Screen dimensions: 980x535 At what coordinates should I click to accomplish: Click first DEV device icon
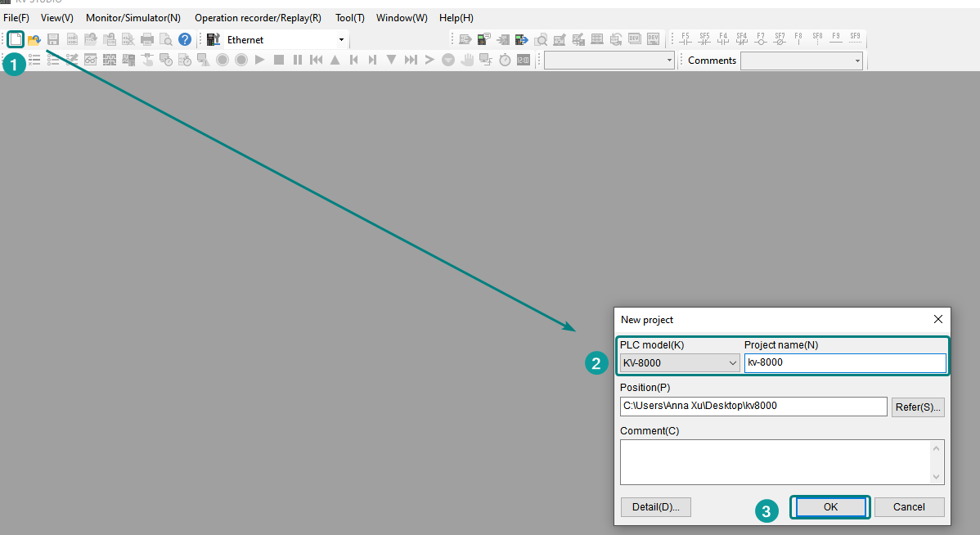point(634,39)
